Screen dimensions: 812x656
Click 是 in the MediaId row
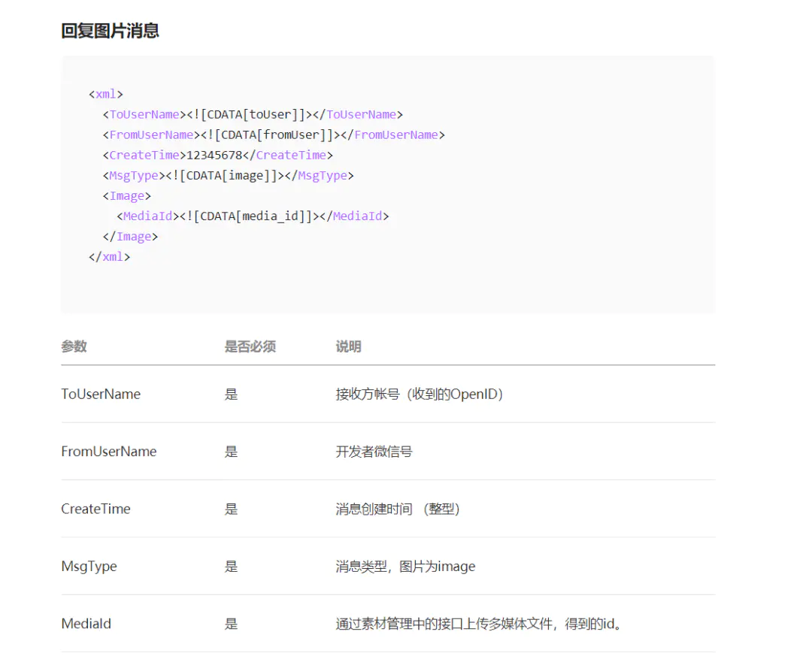[231, 624]
